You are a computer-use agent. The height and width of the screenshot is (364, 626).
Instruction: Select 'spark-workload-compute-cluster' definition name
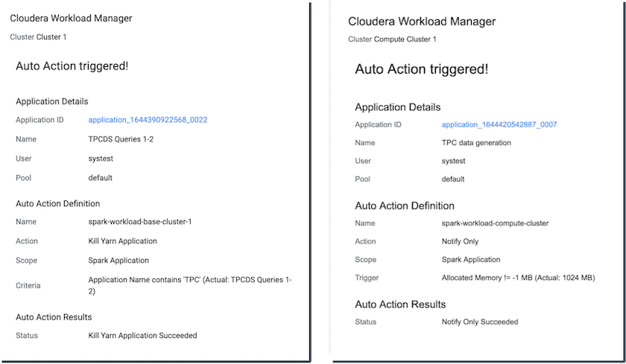tap(495, 223)
